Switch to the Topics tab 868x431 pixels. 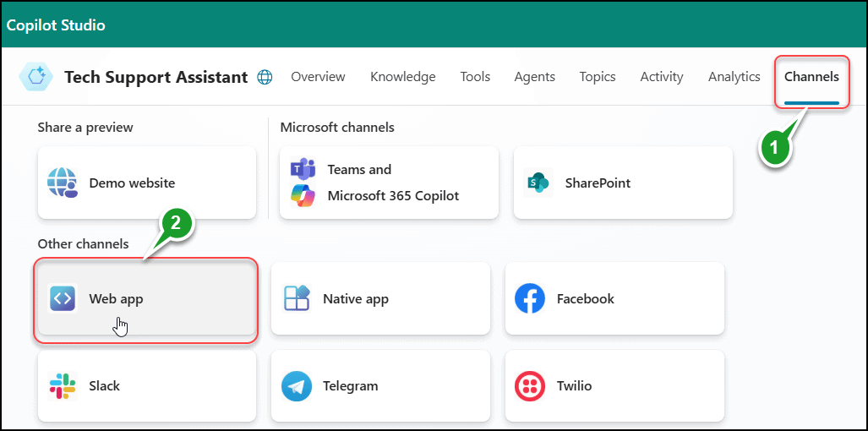click(x=597, y=77)
